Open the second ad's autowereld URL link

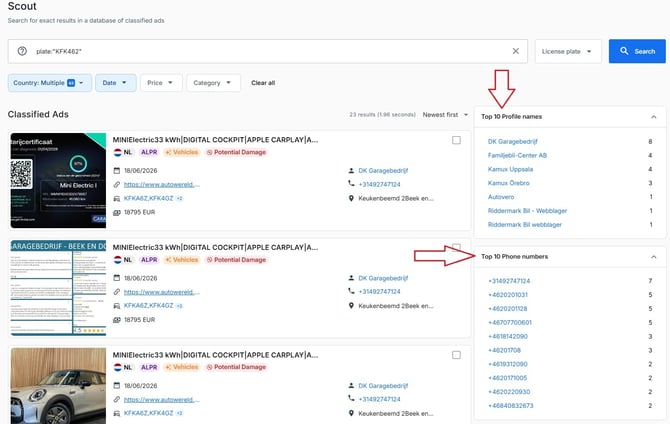click(x=162, y=292)
